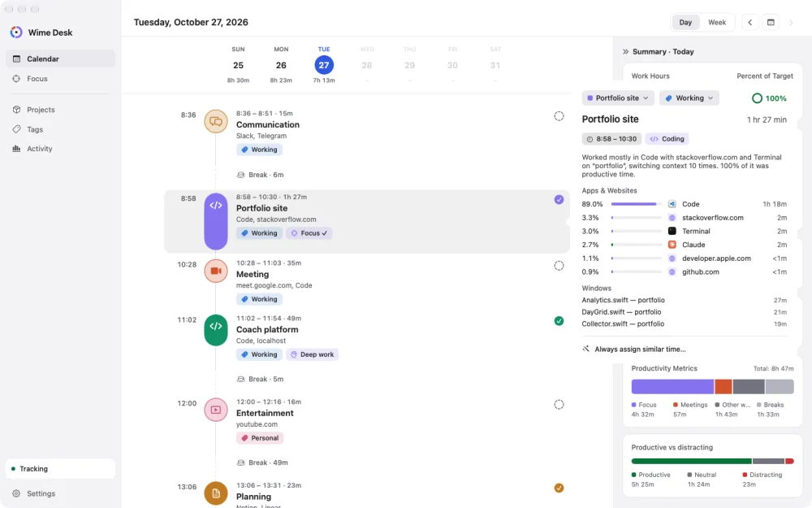Click the Planning document icon

(216, 493)
